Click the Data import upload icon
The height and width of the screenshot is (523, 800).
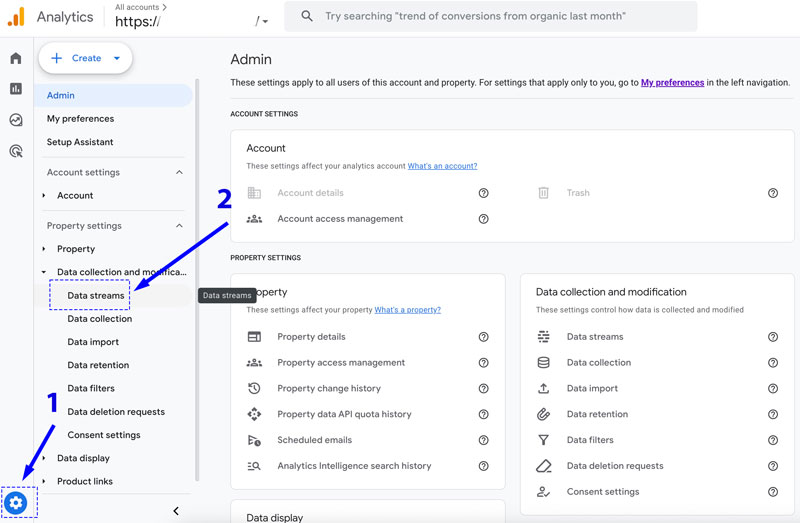tap(543, 389)
